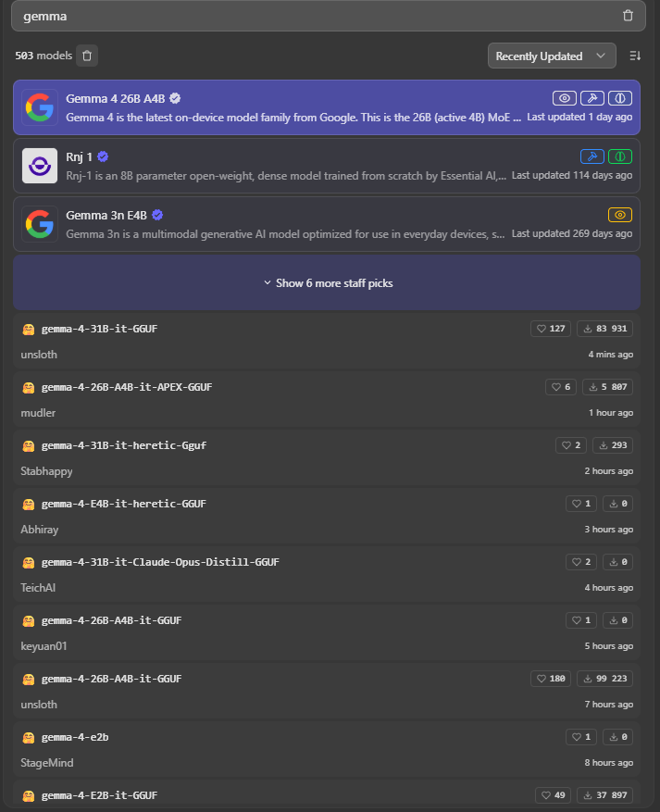Click 99 223 downloads badge on unsloth model

point(604,679)
